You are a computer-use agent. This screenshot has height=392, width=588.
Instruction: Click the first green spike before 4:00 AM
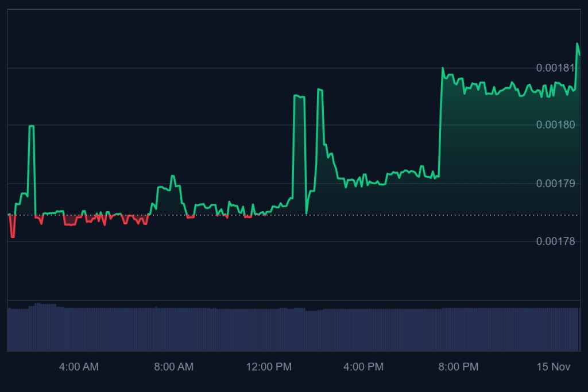tap(32, 126)
